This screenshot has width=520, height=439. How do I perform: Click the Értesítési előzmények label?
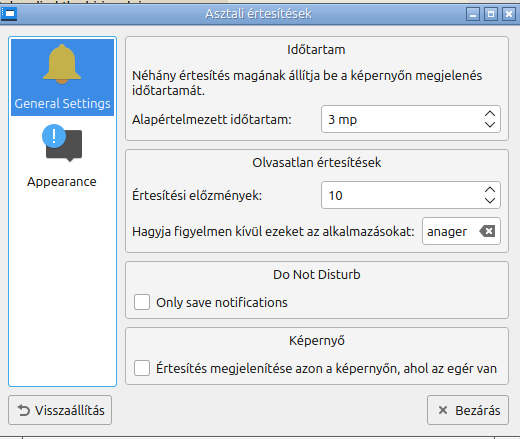coord(197,195)
